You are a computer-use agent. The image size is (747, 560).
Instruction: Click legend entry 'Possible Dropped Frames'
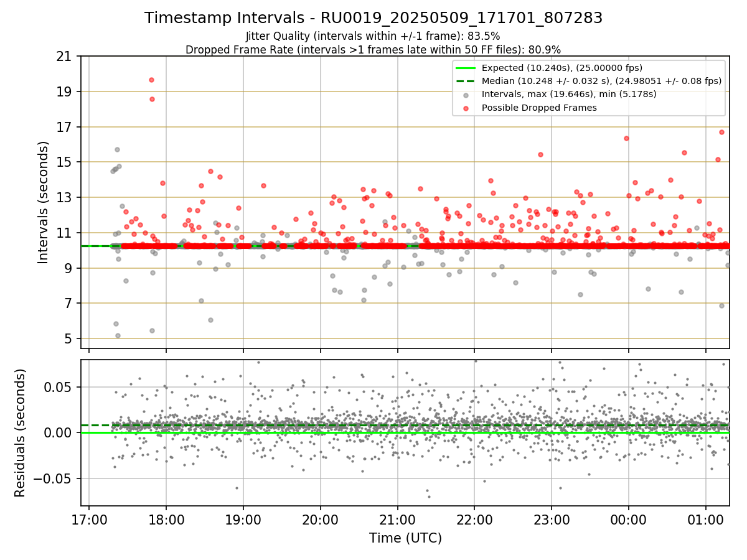[x=539, y=108]
